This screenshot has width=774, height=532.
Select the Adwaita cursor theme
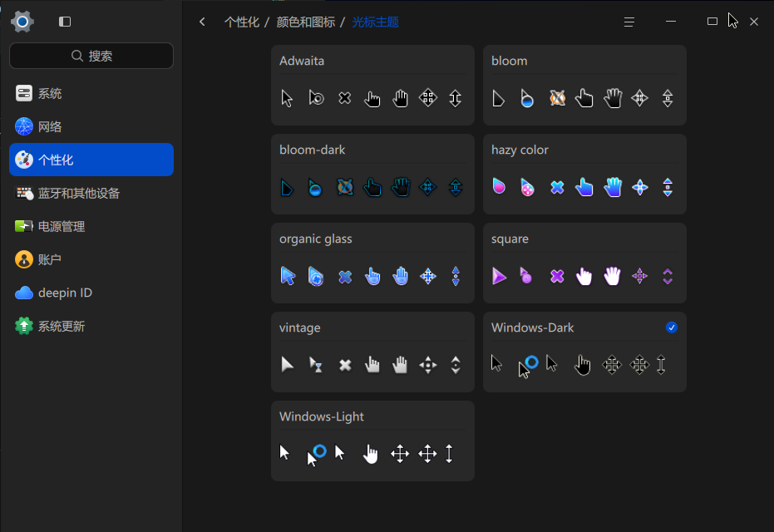tap(372, 85)
